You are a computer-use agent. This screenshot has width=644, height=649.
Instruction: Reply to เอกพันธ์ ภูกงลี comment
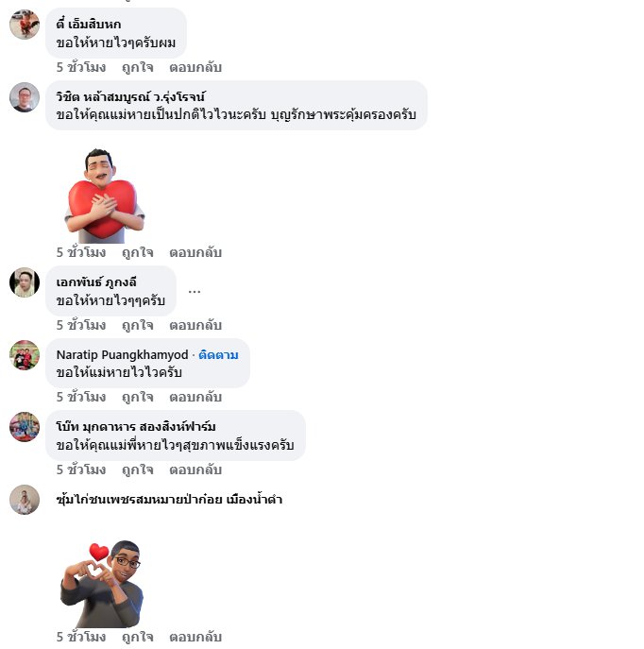195,325
